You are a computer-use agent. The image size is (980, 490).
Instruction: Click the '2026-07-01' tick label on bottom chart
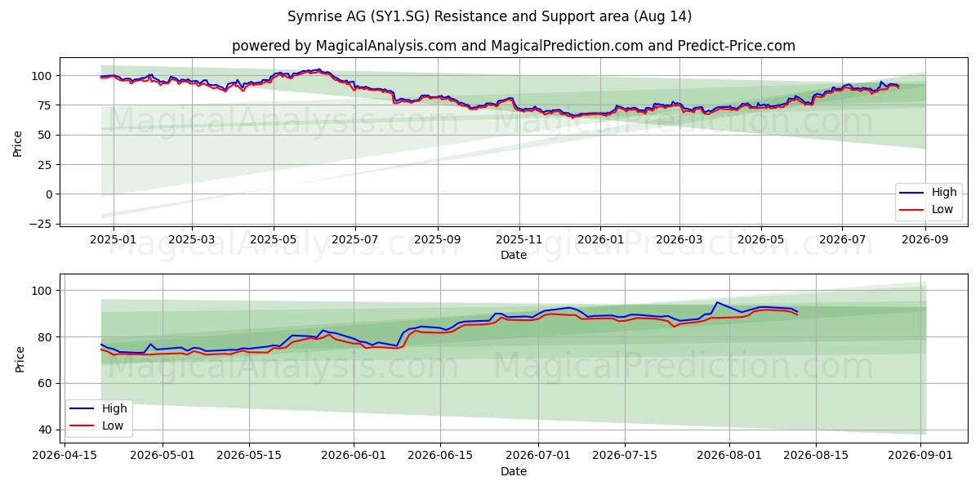(539, 456)
